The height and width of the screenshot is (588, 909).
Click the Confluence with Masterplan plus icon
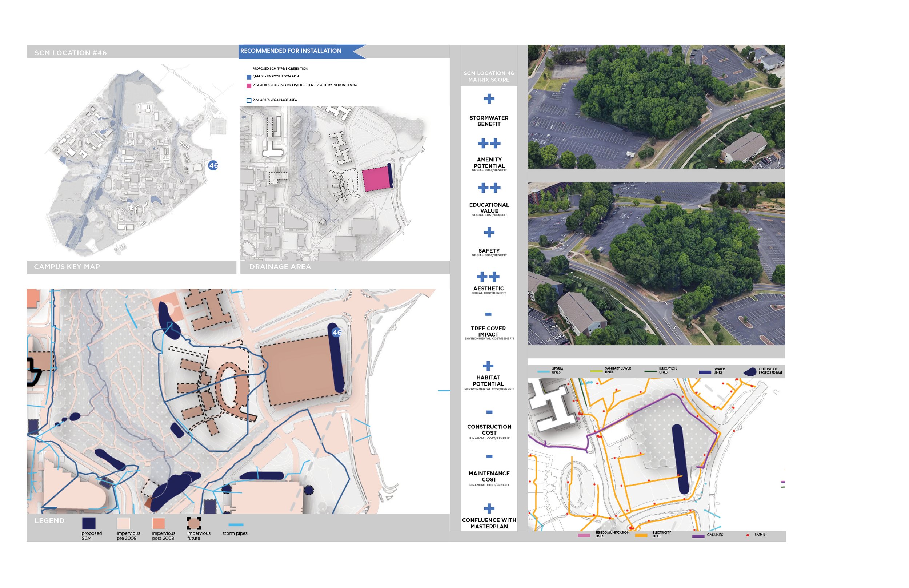(489, 508)
